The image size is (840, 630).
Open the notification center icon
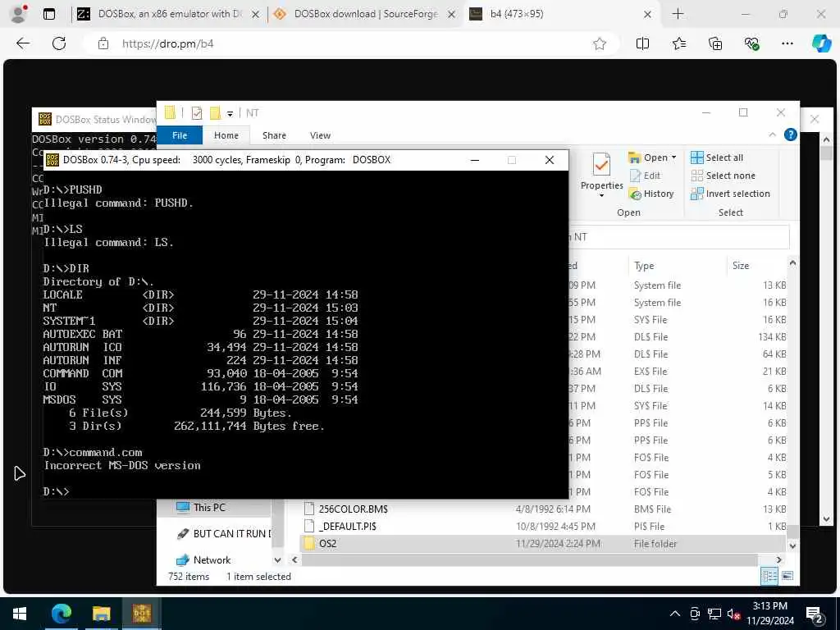[x=815, y=615]
